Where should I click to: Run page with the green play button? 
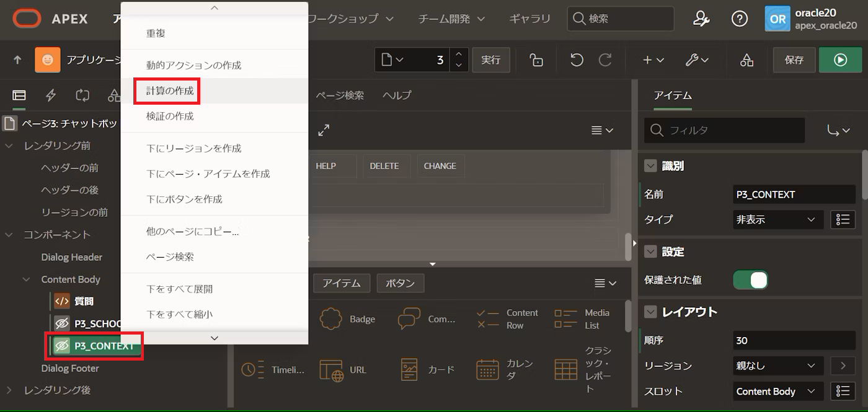click(840, 60)
